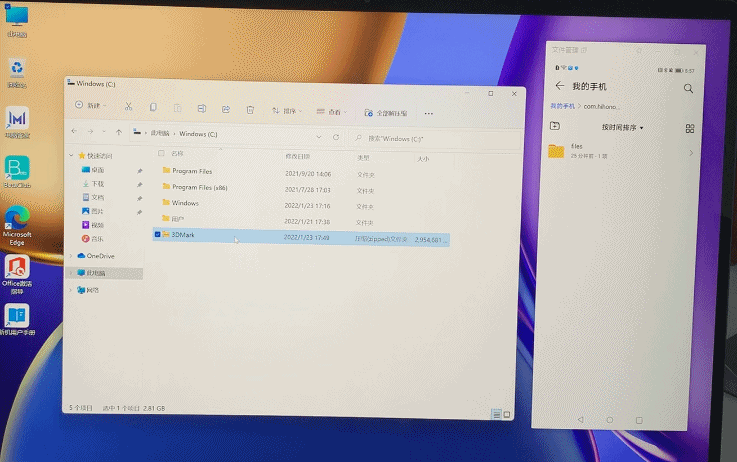Tap the phone Home navigation circle
This screenshot has width=737, height=462.
[x=610, y=420]
